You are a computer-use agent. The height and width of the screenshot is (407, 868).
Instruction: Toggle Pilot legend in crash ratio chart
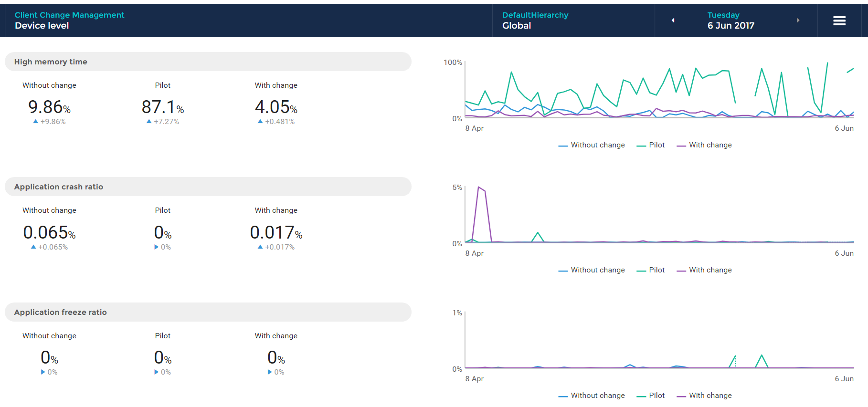[x=651, y=270]
